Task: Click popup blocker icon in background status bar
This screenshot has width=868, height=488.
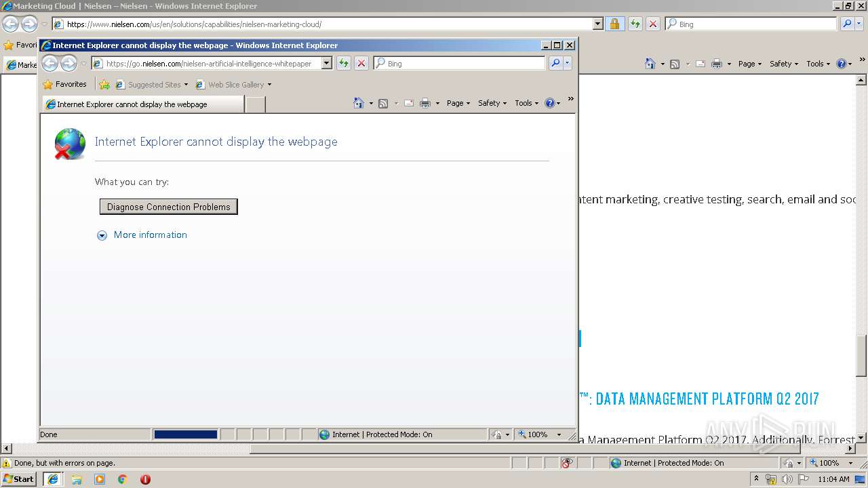Action: tap(567, 463)
